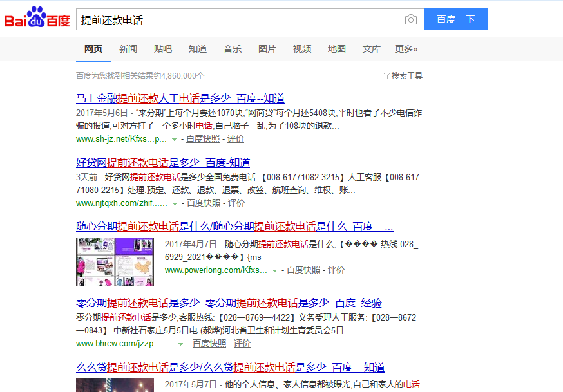
Task: Expand dropdown arrow beside www.njtqxh.com URL
Action: pos(175,203)
